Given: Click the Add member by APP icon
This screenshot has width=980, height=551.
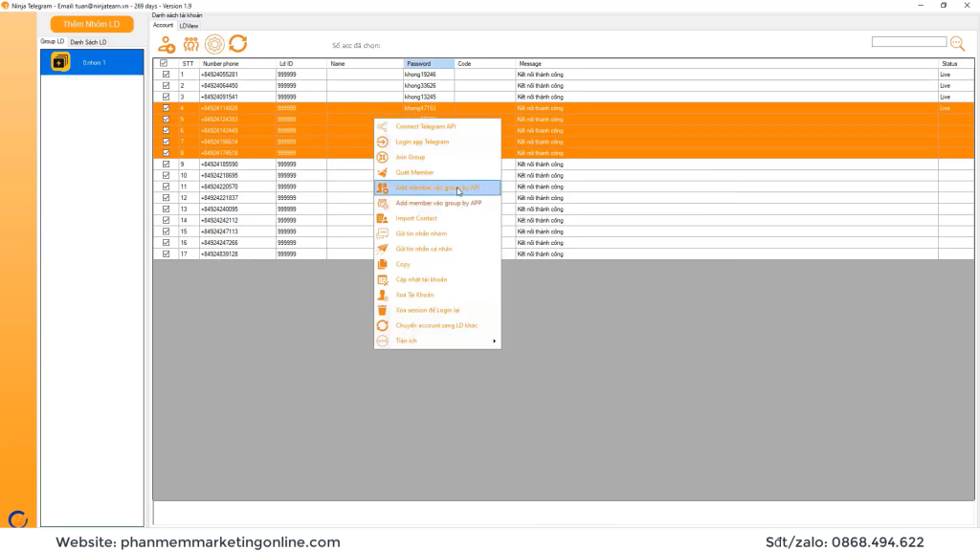Looking at the screenshot, I should 383,203.
